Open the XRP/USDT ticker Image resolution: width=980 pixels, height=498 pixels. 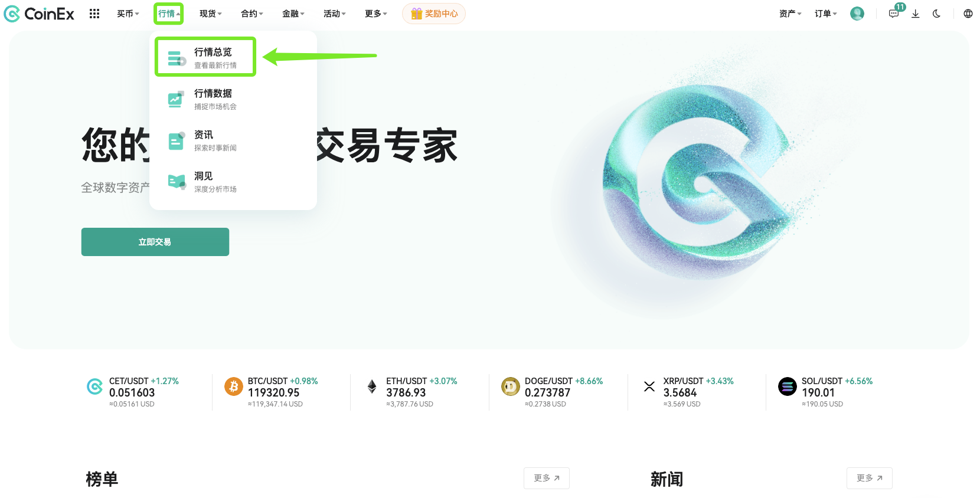[x=689, y=392]
